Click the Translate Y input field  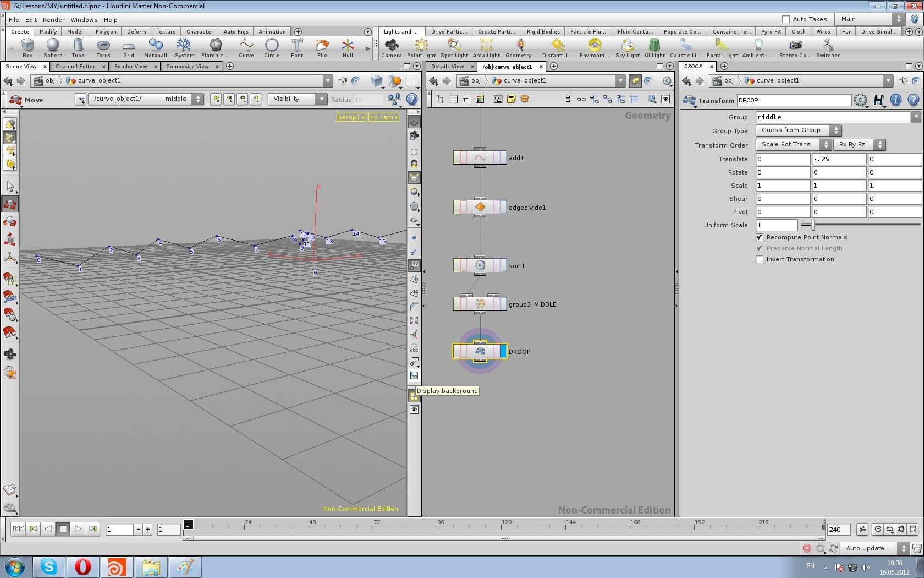[839, 159]
